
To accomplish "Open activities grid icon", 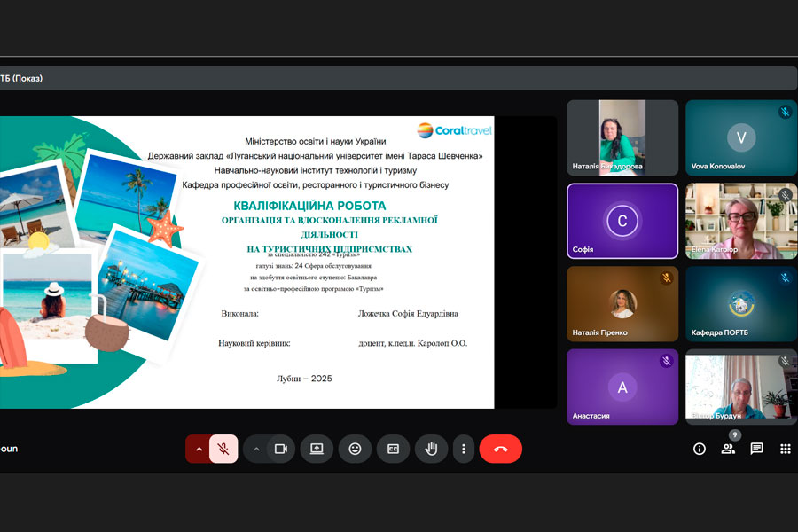I will pyautogui.click(x=786, y=449).
